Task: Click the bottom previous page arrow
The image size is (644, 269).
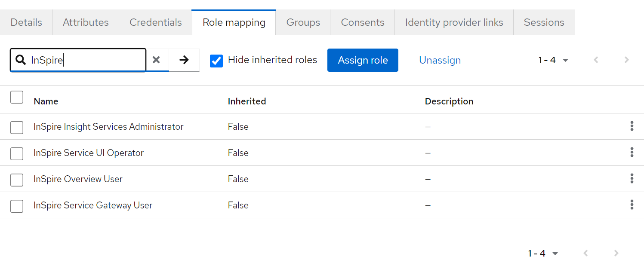Action: (585, 254)
